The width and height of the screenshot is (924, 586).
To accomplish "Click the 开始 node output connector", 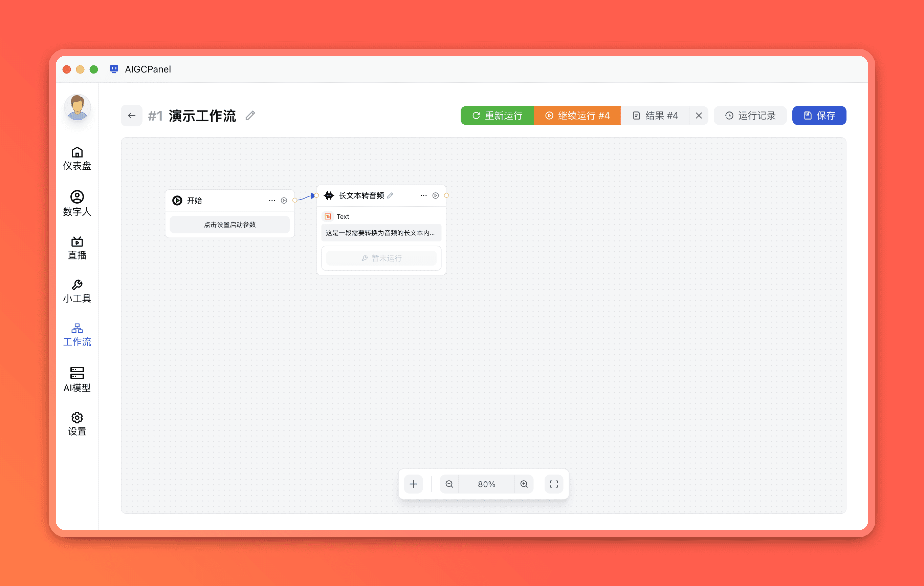I will coord(295,201).
